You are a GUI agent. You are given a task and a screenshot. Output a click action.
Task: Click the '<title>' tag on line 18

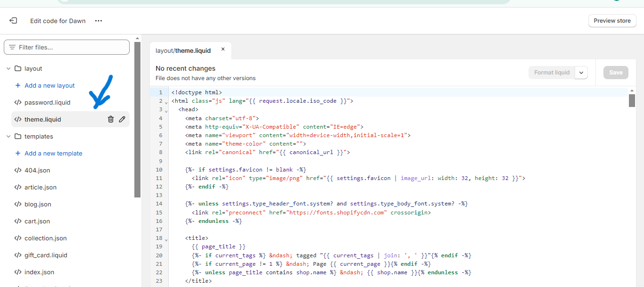(x=197, y=238)
